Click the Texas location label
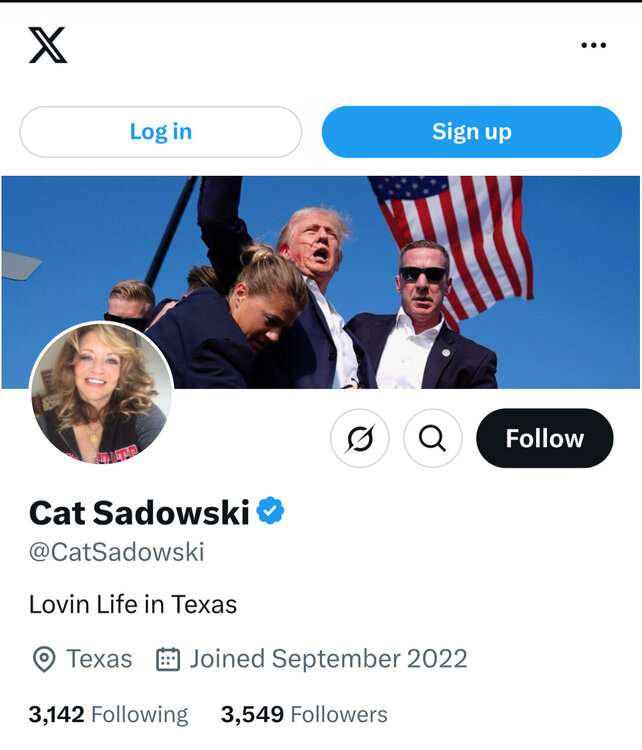This screenshot has width=642, height=750. pos(99,659)
